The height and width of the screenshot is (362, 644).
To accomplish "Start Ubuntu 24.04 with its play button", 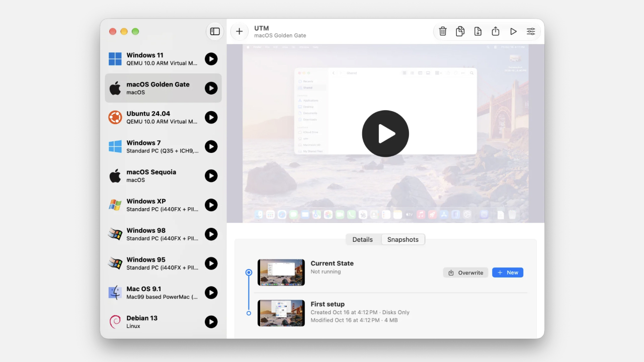I will tap(211, 117).
